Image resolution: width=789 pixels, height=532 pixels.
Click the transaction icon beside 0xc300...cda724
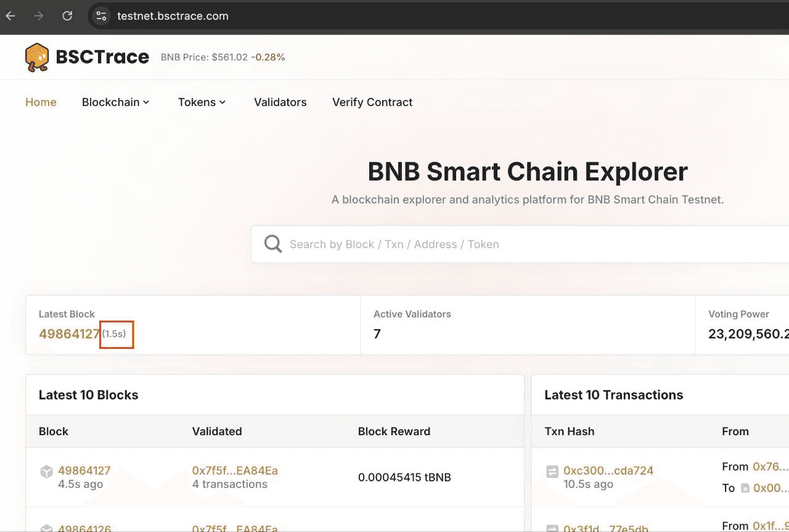pos(552,472)
